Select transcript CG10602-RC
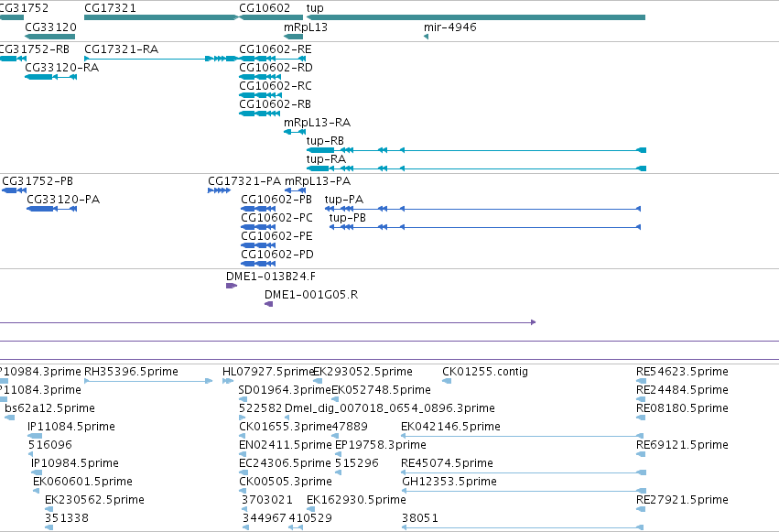This screenshot has width=779, height=532. tap(260, 95)
